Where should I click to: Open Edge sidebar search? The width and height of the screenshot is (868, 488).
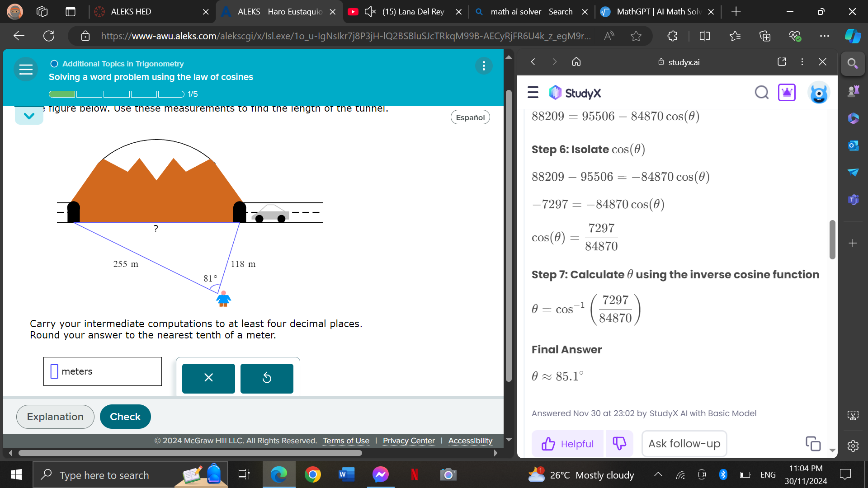click(853, 64)
